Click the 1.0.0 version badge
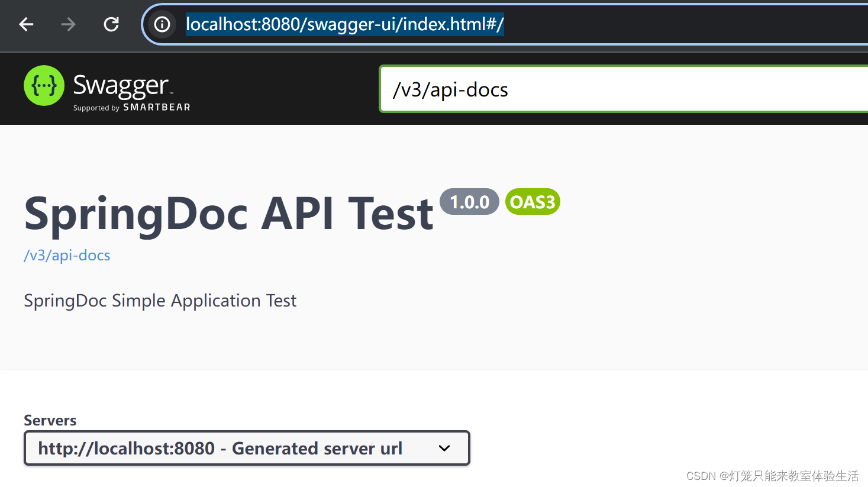 pyautogui.click(x=470, y=202)
